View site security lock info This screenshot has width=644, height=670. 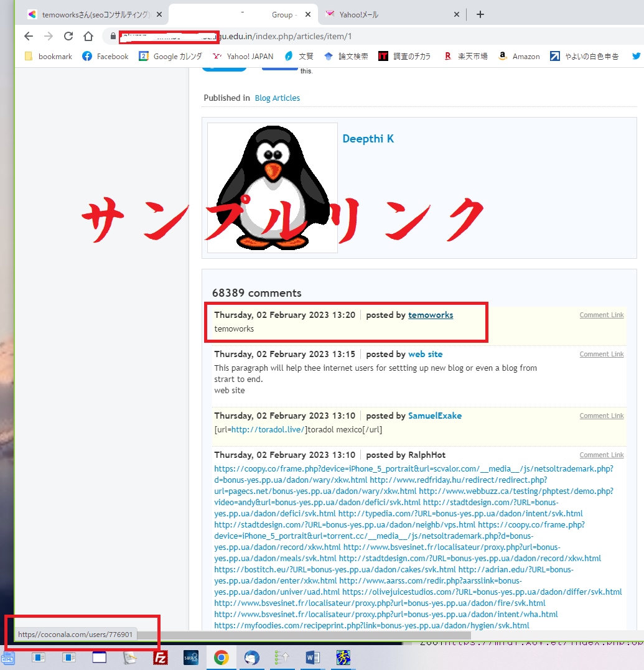click(x=113, y=36)
